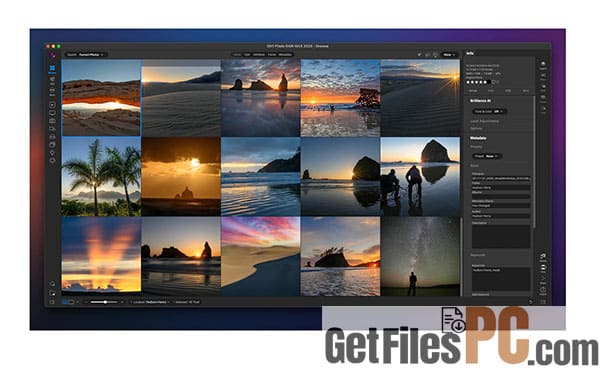Image resolution: width=600 pixels, height=368 pixels.
Task: Select the palm trees sunset thumbnail
Action: (x=101, y=177)
